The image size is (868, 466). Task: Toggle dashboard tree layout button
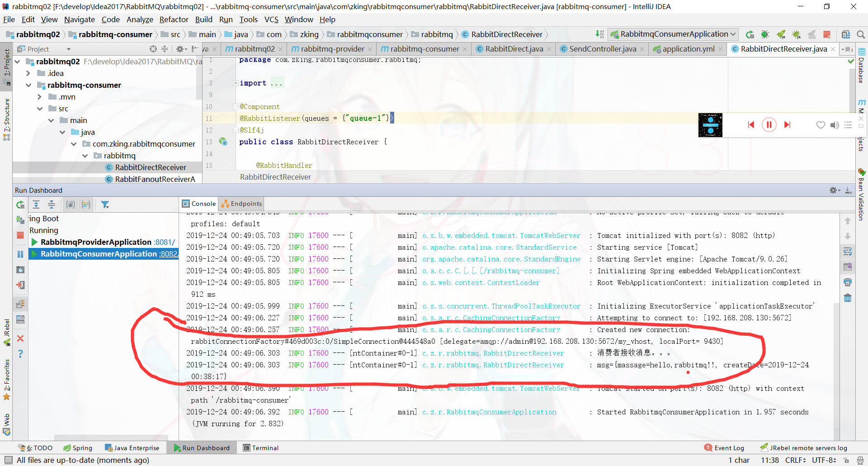(20, 304)
